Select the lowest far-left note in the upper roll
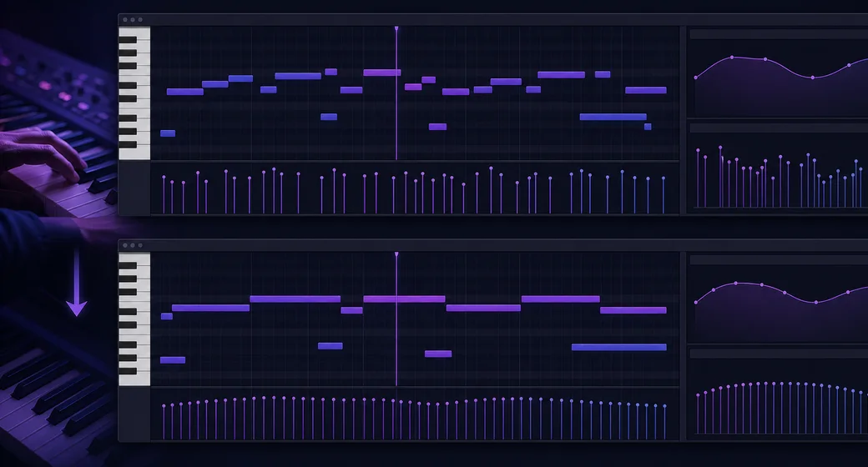The width and height of the screenshot is (868, 467). click(x=168, y=133)
